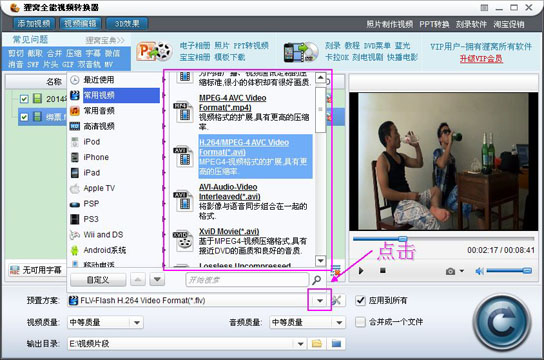Select 高清视频 category
544x360 pixels.
[114, 126]
